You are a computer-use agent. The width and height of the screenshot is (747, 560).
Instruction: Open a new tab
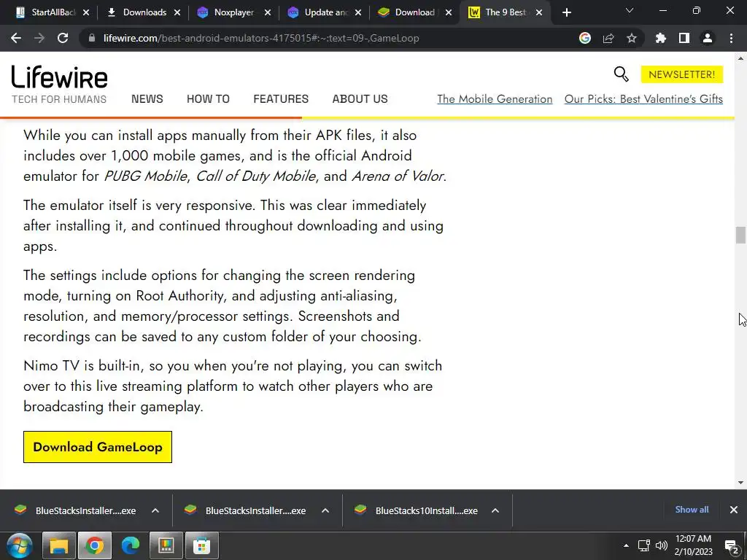coord(566,12)
